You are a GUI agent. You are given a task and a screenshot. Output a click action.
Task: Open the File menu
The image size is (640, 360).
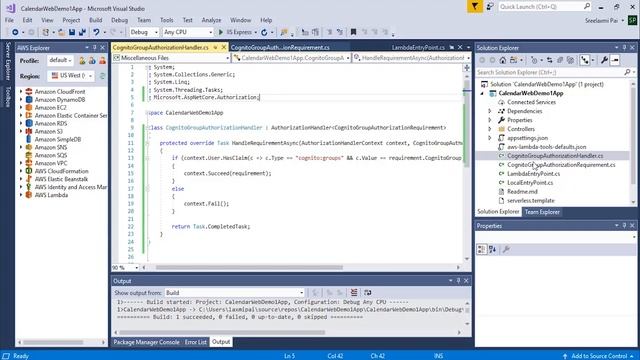point(9,20)
